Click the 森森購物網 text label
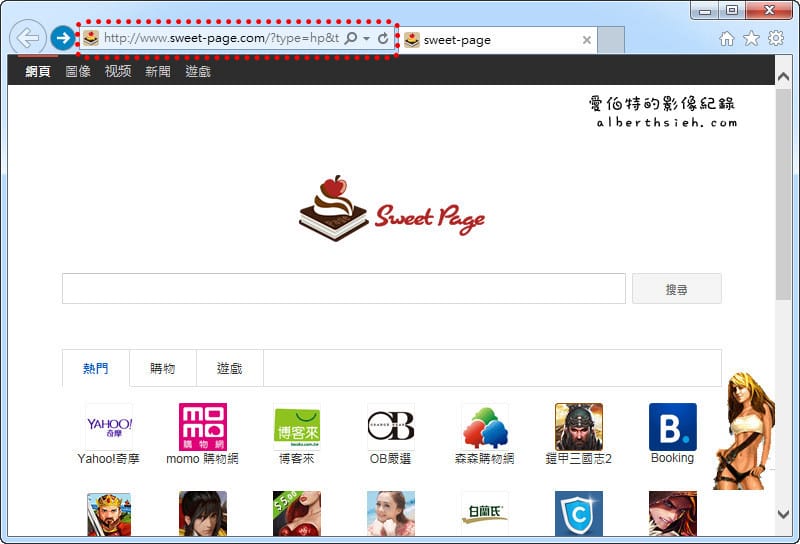Screen dimensions: 800x544 click(485, 459)
